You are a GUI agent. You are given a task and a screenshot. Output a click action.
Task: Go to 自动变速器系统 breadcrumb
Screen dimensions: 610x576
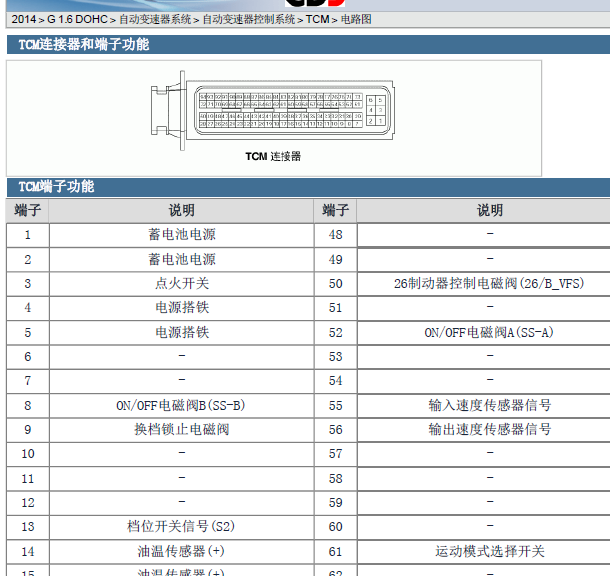(155, 19)
